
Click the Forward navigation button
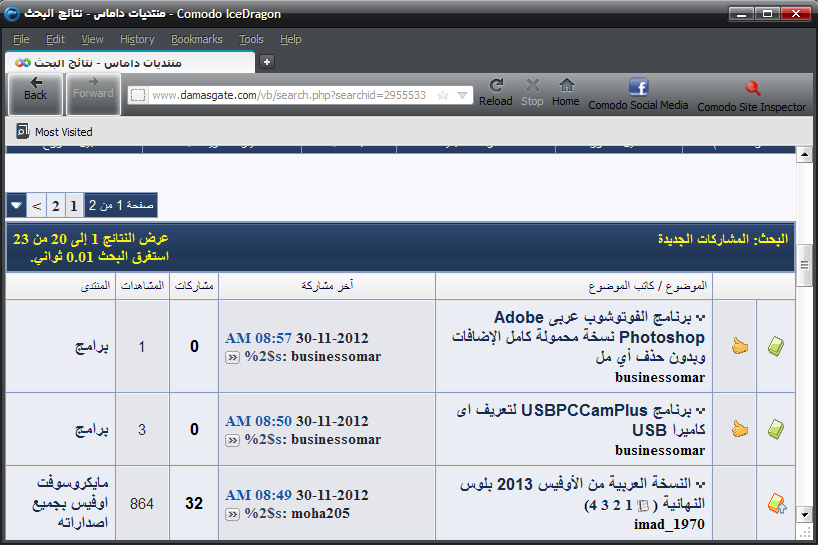click(93, 94)
